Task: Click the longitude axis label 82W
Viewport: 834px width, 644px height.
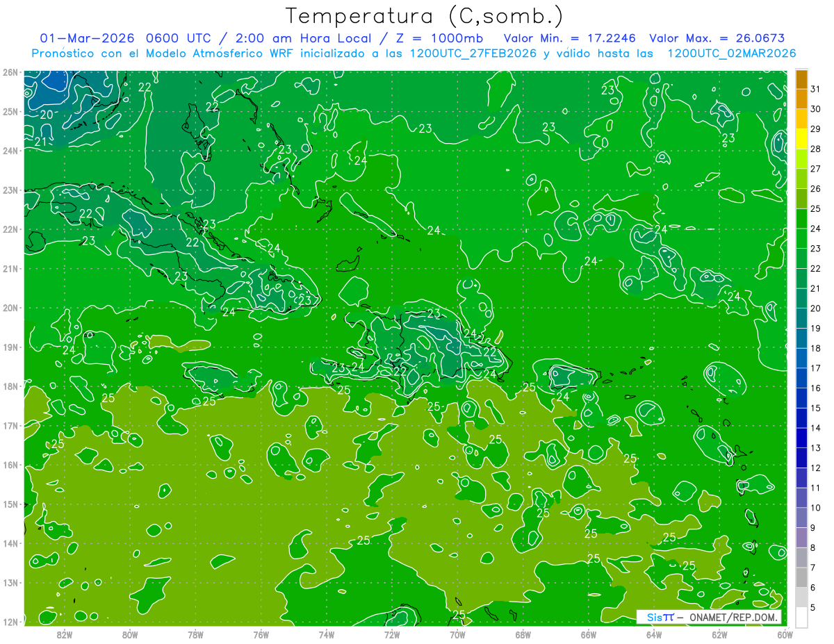Action: point(65,634)
